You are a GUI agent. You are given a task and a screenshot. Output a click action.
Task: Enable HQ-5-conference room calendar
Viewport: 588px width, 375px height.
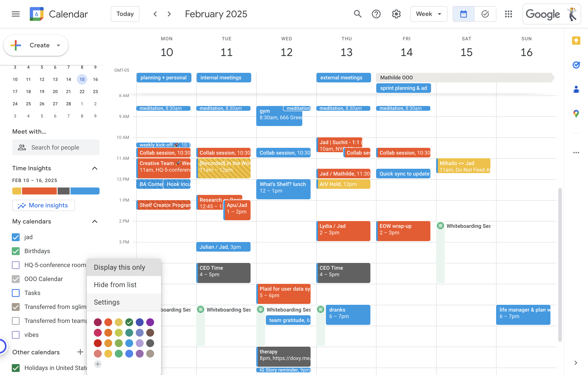[x=16, y=265]
